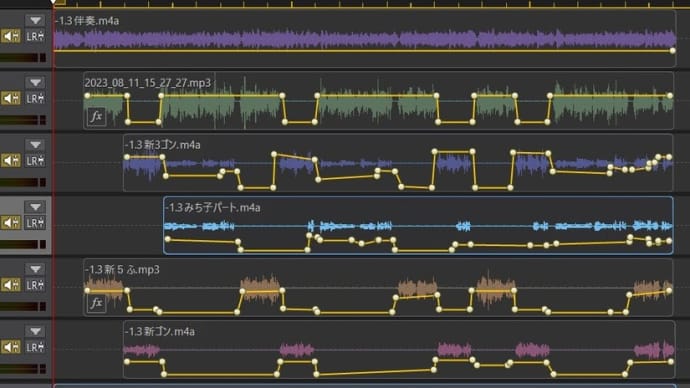Open LR pan control for 新5ふ.mp3 track
Viewport: 690px width, 388px height.
click(x=35, y=285)
